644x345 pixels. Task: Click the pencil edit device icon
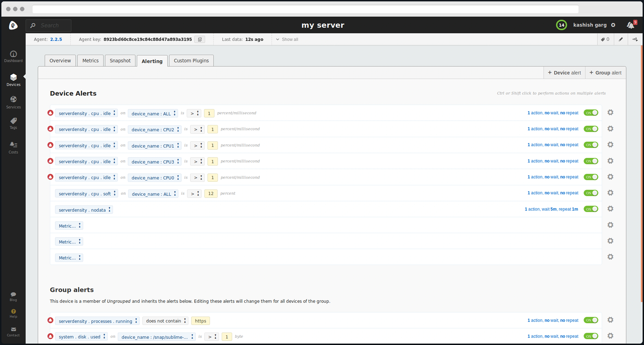[x=621, y=39]
